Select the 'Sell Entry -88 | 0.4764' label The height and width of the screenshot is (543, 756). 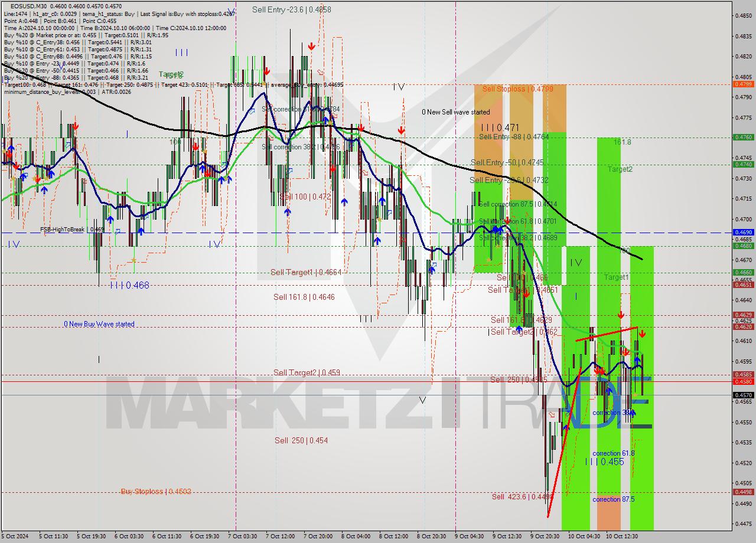(514, 137)
